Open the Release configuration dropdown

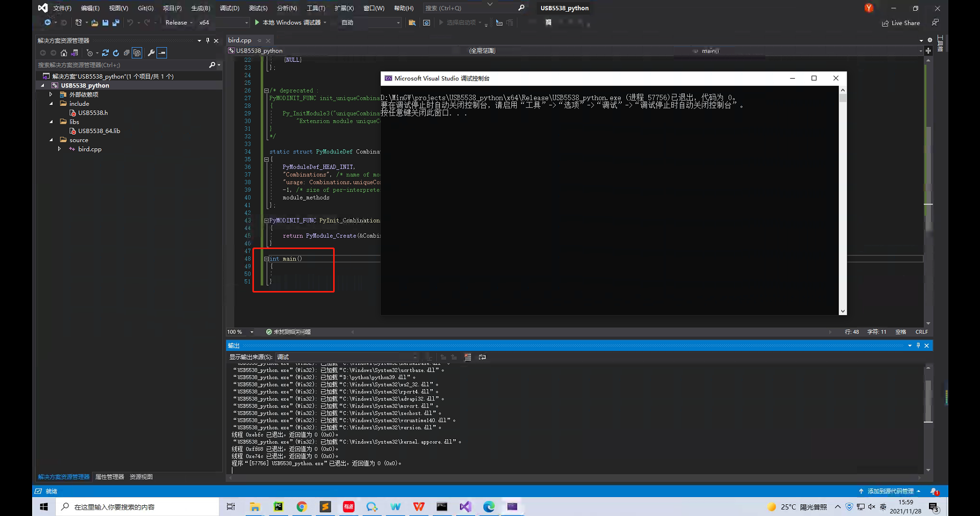click(x=178, y=22)
